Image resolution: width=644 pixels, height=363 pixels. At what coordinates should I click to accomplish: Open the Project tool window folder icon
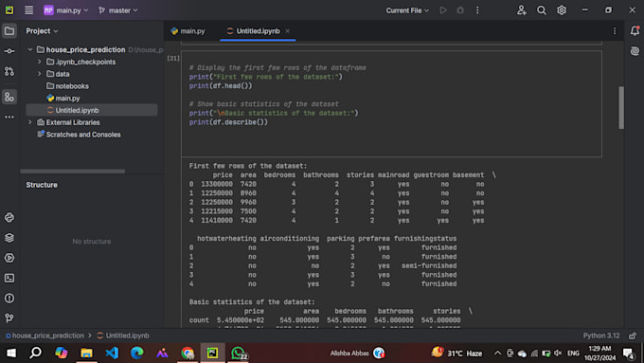9,31
